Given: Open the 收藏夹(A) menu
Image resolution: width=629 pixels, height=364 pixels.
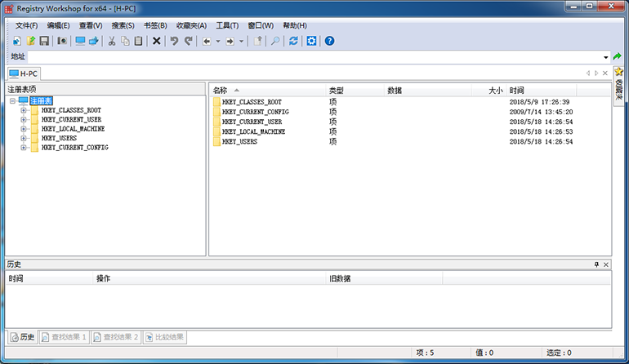Looking at the screenshot, I should tap(191, 25).
